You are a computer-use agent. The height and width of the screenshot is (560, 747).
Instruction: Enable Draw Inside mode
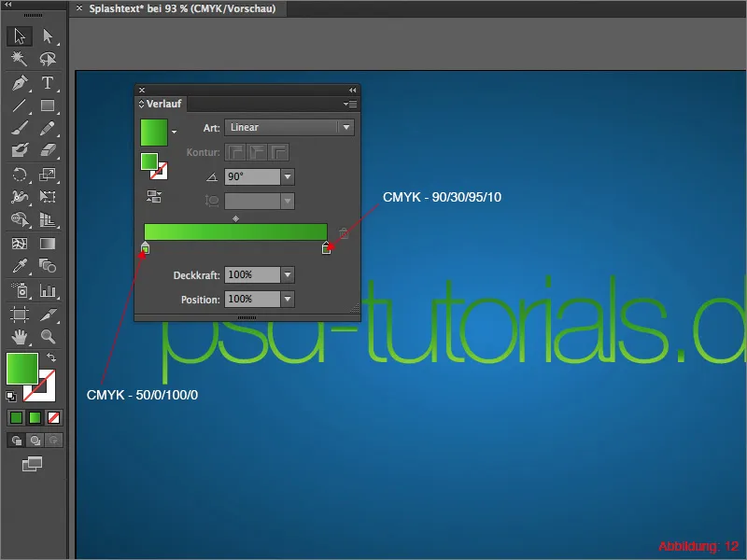(x=53, y=441)
